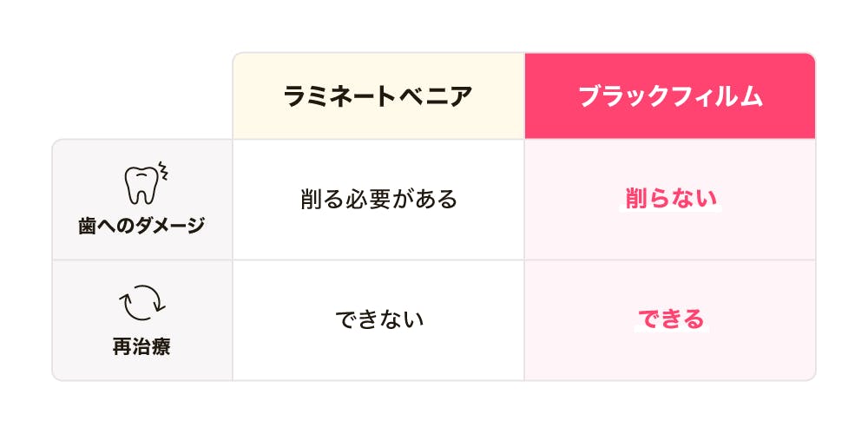This screenshot has height=434, width=868.
Task: Click the tooth icon
Action: pyautogui.click(x=141, y=186)
